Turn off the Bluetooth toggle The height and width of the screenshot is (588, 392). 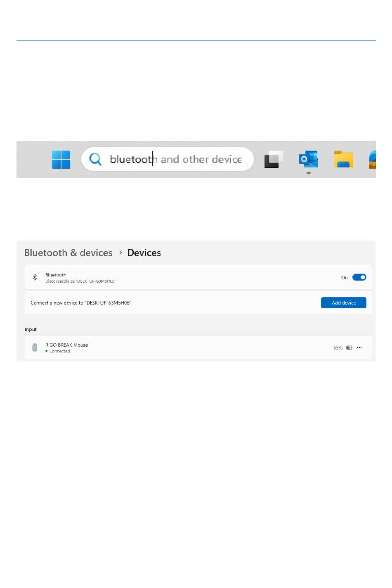[359, 277]
